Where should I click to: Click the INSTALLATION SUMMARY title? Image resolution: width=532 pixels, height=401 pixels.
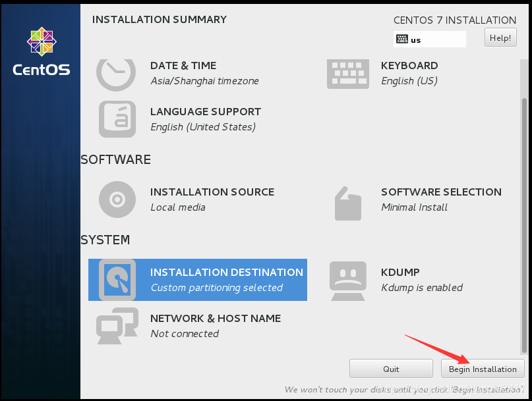pyautogui.click(x=160, y=20)
